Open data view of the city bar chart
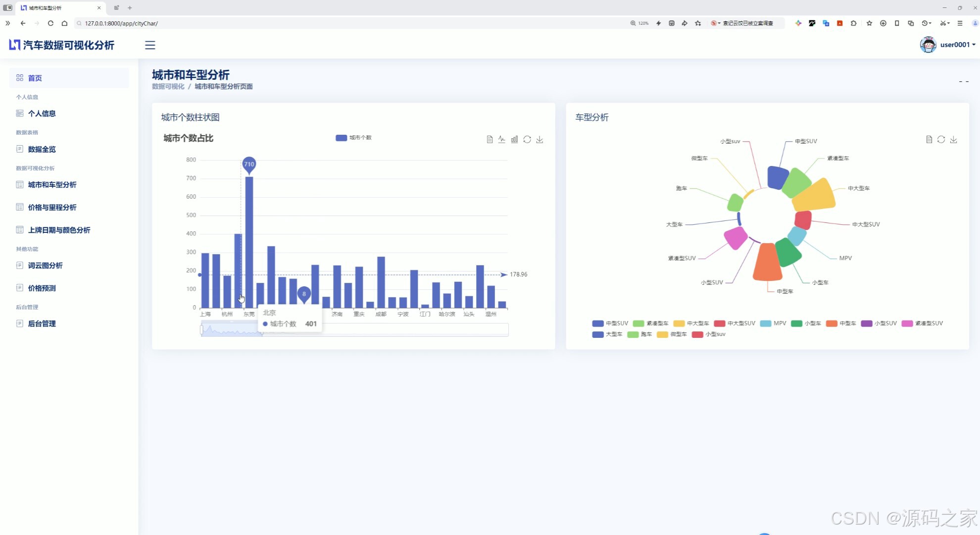The image size is (980, 535). (x=490, y=140)
